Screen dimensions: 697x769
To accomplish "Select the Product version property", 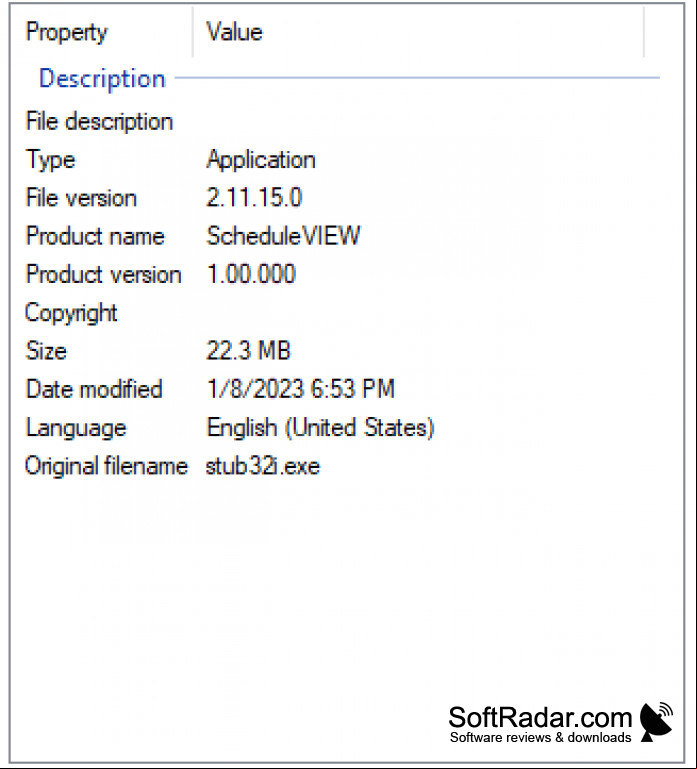I will point(103,274).
